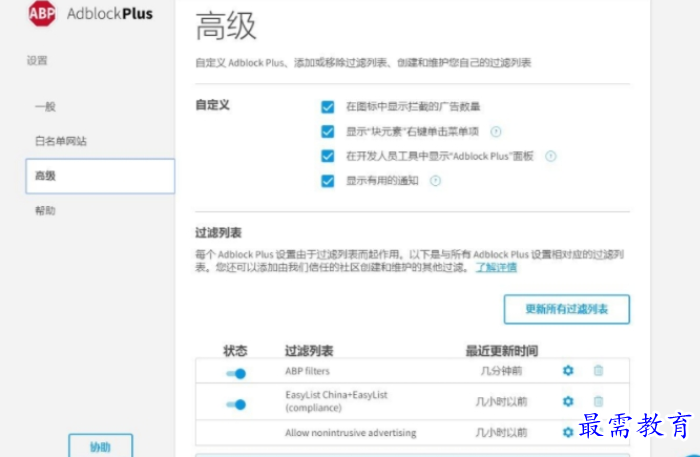Open gear settings for Allow nonintrusive advertising

568,432
